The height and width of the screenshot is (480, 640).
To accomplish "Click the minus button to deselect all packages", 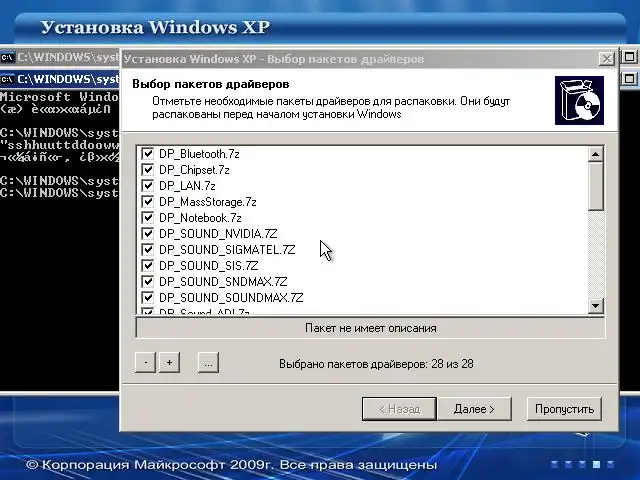I will (x=145, y=362).
